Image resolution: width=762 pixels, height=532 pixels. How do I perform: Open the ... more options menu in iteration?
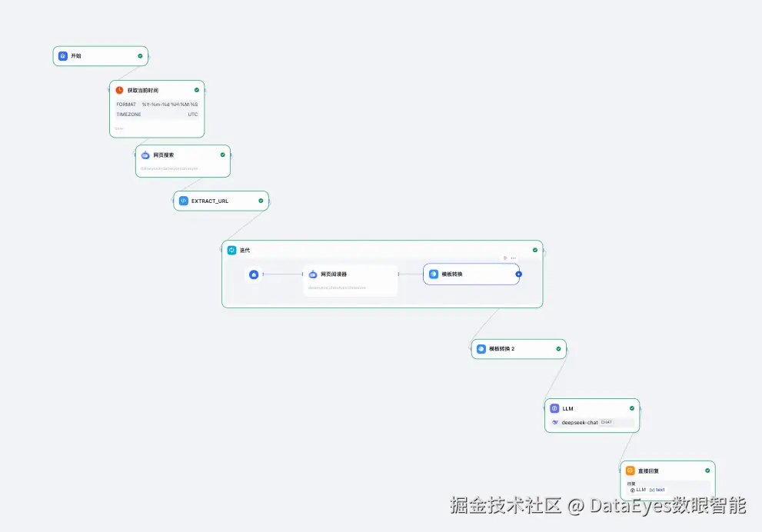click(514, 258)
